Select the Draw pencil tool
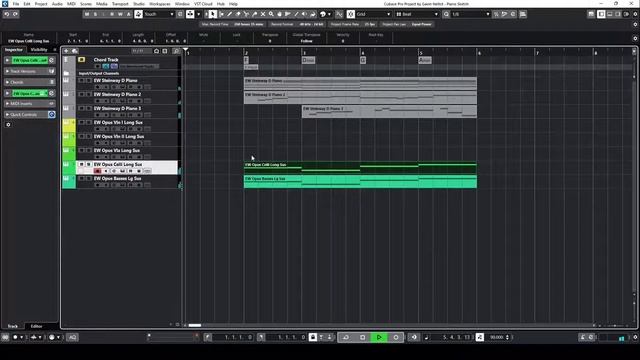This screenshot has height=360, width=640. click(229, 14)
